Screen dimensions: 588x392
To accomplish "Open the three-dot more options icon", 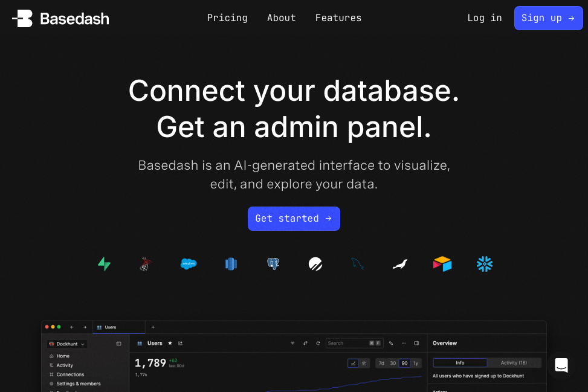I will pos(404,343).
